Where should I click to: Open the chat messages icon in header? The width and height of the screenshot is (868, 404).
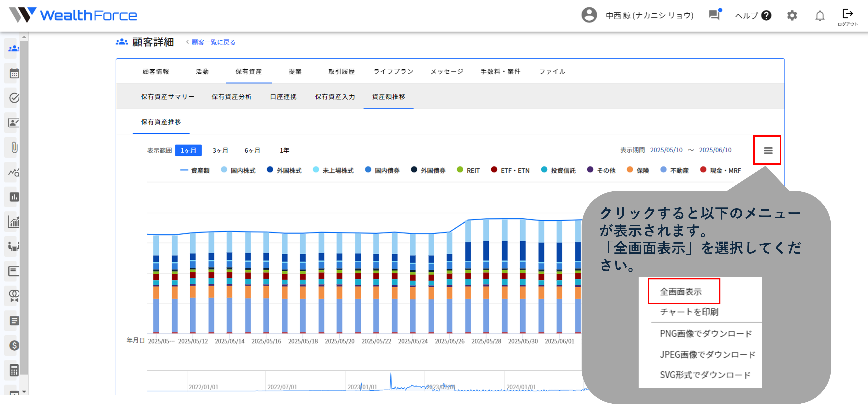click(715, 15)
